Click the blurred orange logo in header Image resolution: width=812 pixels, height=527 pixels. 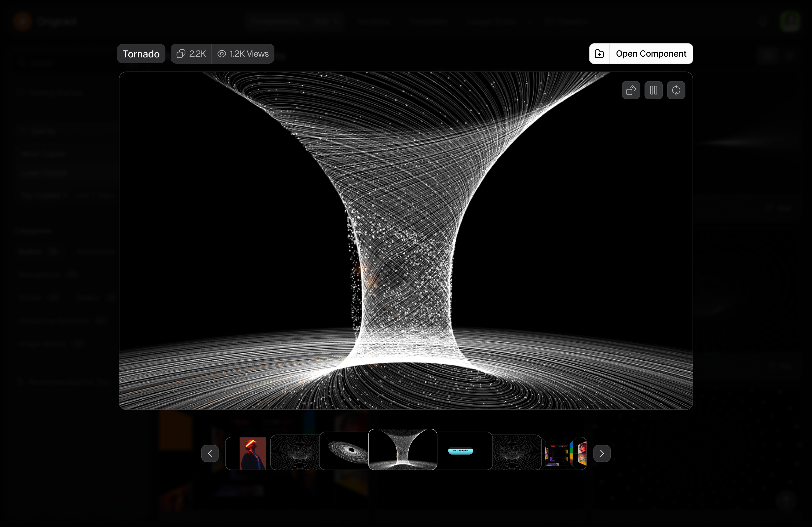point(23,21)
